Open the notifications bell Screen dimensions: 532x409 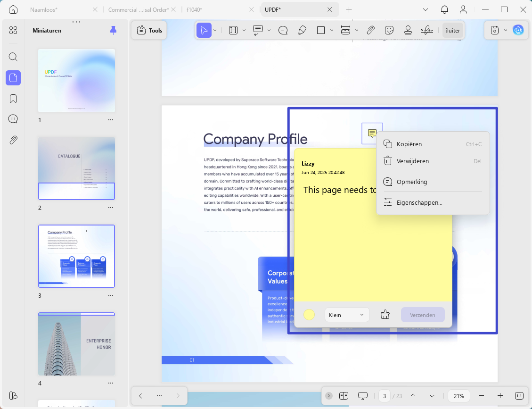(x=444, y=9)
